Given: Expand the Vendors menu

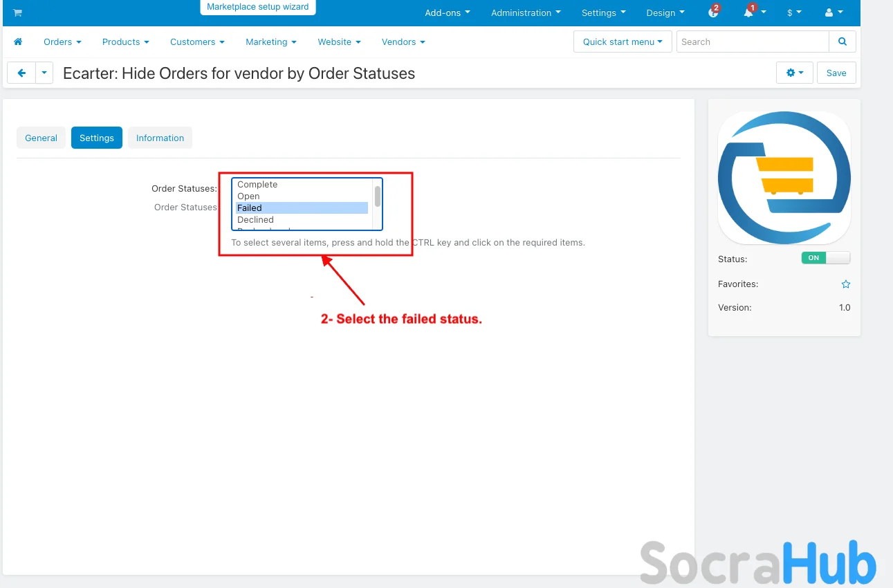Looking at the screenshot, I should [x=403, y=42].
